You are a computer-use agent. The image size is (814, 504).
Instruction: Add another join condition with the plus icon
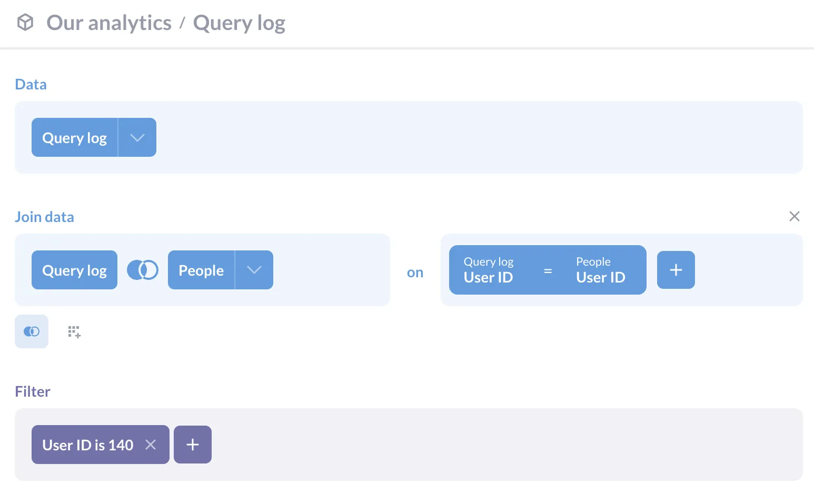coord(676,270)
